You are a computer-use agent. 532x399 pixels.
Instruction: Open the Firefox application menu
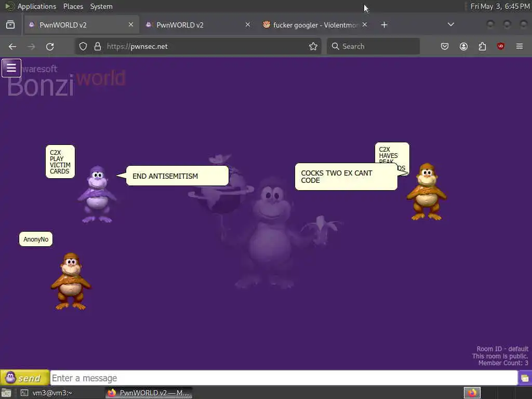click(520, 46)
